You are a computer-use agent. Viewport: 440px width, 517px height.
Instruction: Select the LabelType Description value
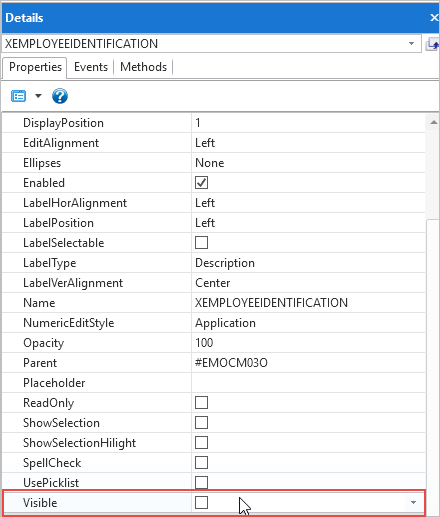[225, 263]
